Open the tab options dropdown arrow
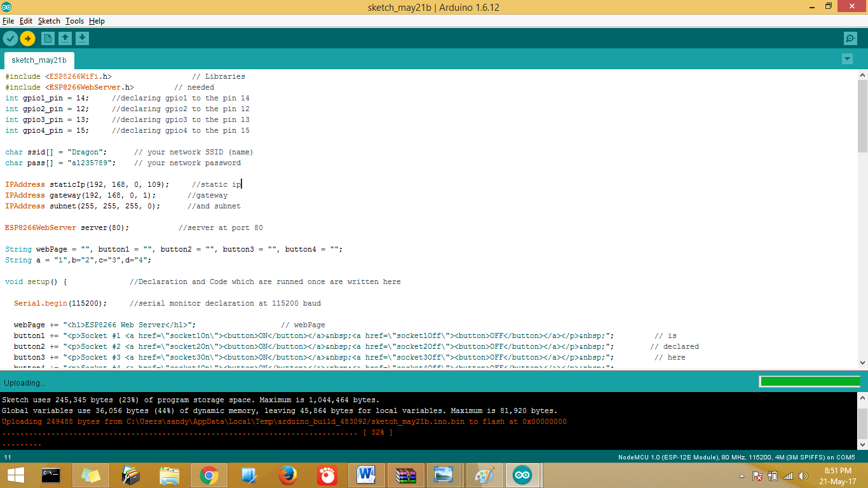This screenshot has height=488, width=868. click(x=847, y=59)
